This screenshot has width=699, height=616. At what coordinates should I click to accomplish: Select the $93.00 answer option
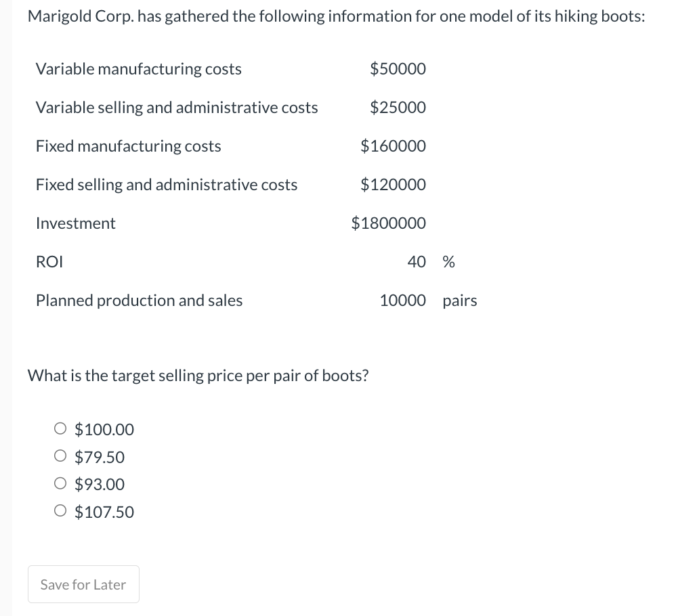tap(60, 483)
